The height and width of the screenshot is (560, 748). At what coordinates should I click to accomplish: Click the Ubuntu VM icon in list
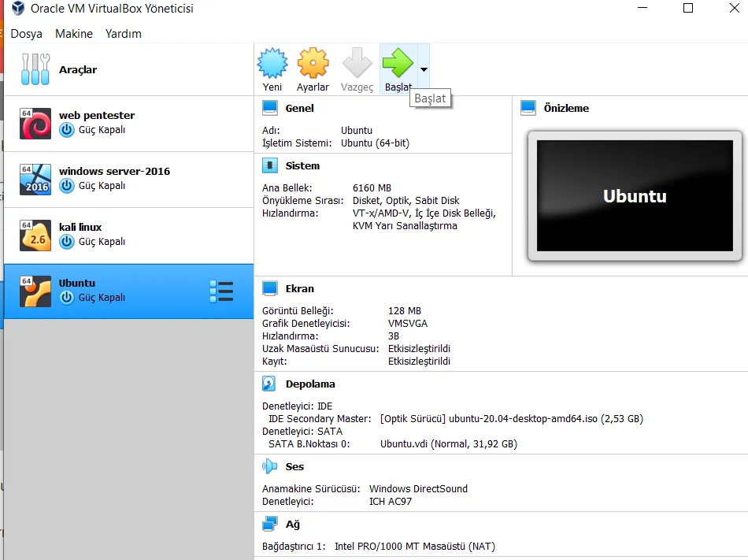35,291
